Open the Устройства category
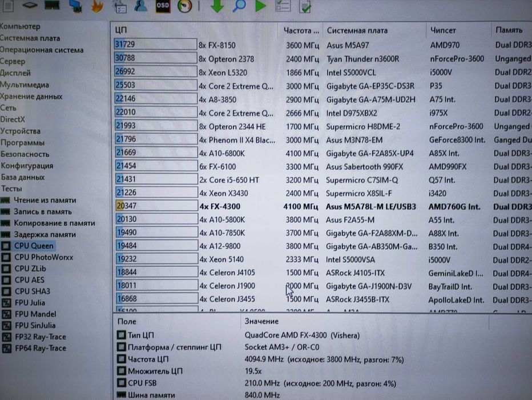Image resolution: width=532 pixels, height=400 pixels. 21,131
